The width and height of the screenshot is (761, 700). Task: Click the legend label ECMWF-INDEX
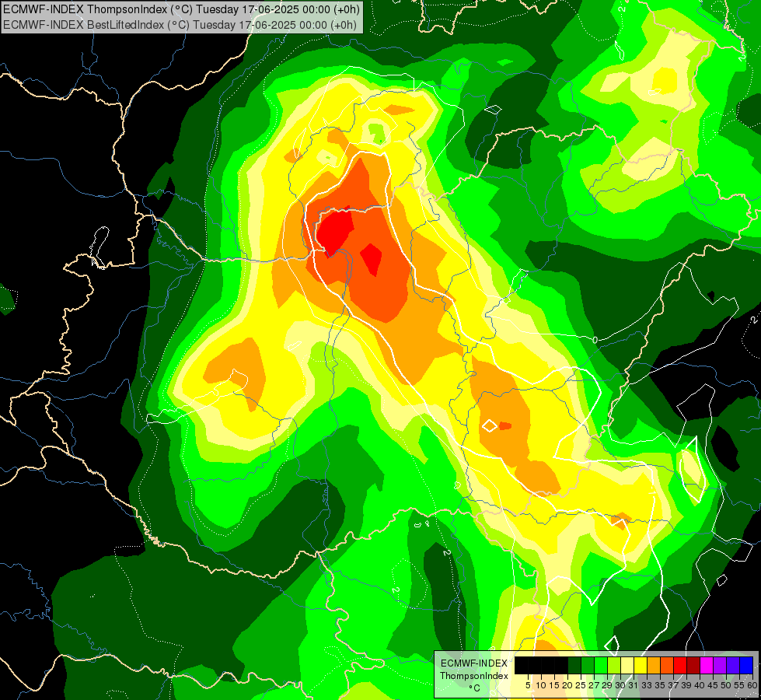(474, 663)
